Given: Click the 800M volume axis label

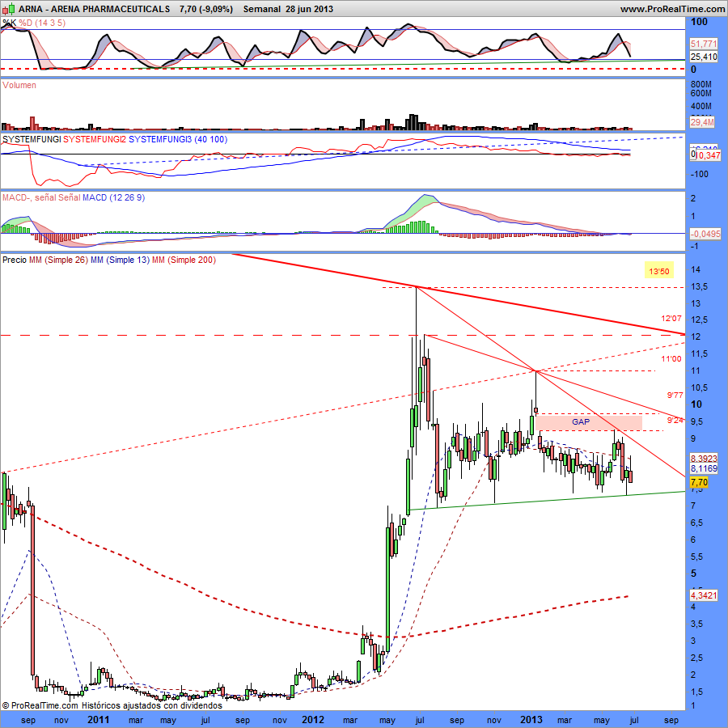Looking at the screenshot, I should pyautogui.click(x=701, y=84).
